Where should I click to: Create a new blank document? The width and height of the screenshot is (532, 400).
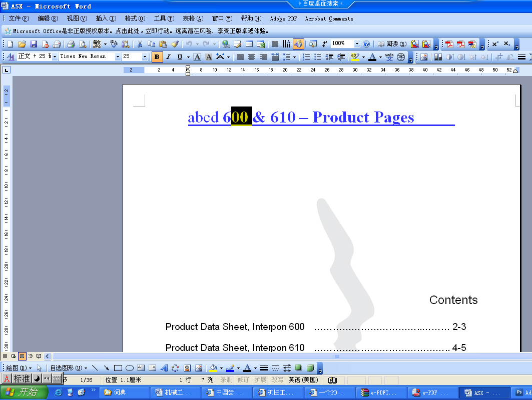click(x=10, y=44)
